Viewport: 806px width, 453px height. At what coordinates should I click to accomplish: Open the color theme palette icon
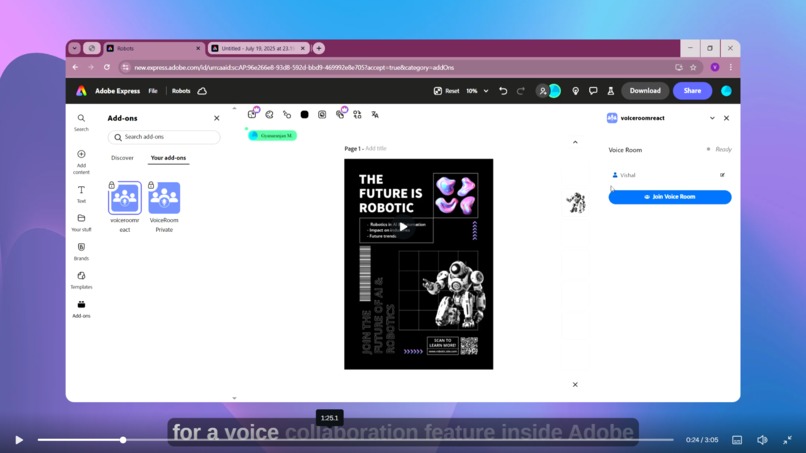[269, 115]
